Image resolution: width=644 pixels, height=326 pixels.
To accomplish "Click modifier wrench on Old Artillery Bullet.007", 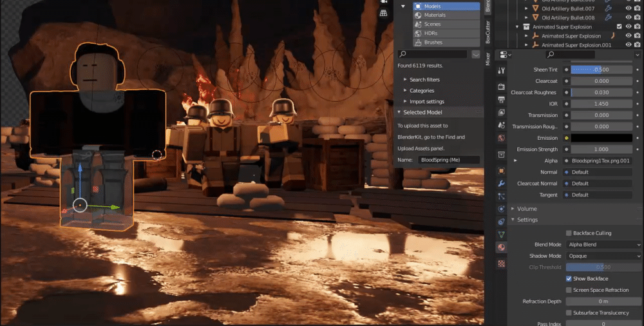I will tap(609, 8).
